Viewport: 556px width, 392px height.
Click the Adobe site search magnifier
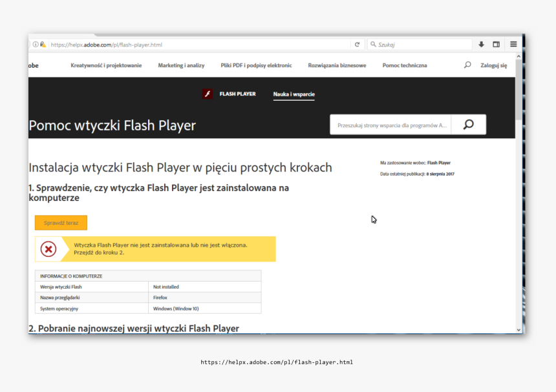click(x=467, y=65)
